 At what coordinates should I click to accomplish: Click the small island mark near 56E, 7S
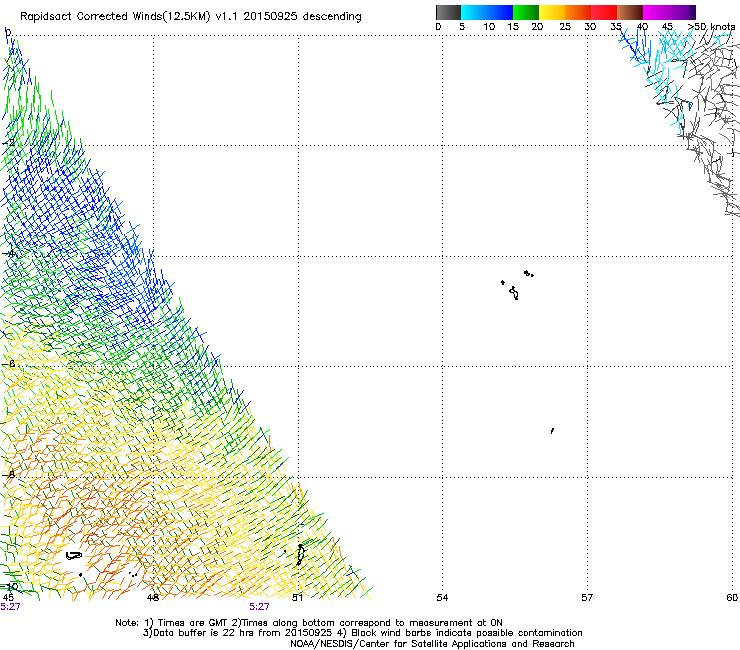552,431
